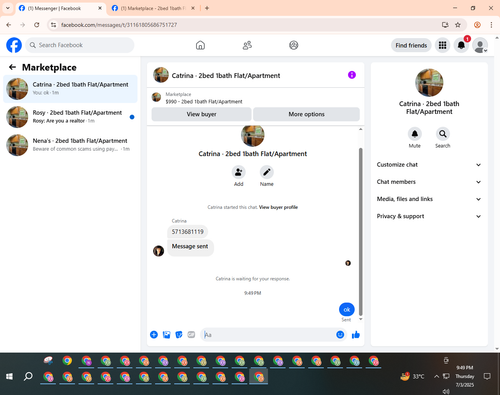This screenshot has width=500, height=395.
Task: Click the Search Facebook field
Action: pos(80,45)
